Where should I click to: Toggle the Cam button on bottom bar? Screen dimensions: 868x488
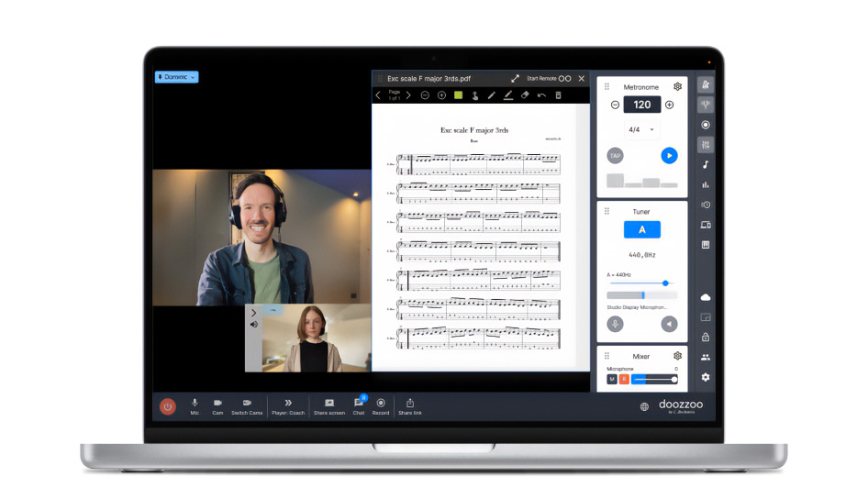[217, 404]
